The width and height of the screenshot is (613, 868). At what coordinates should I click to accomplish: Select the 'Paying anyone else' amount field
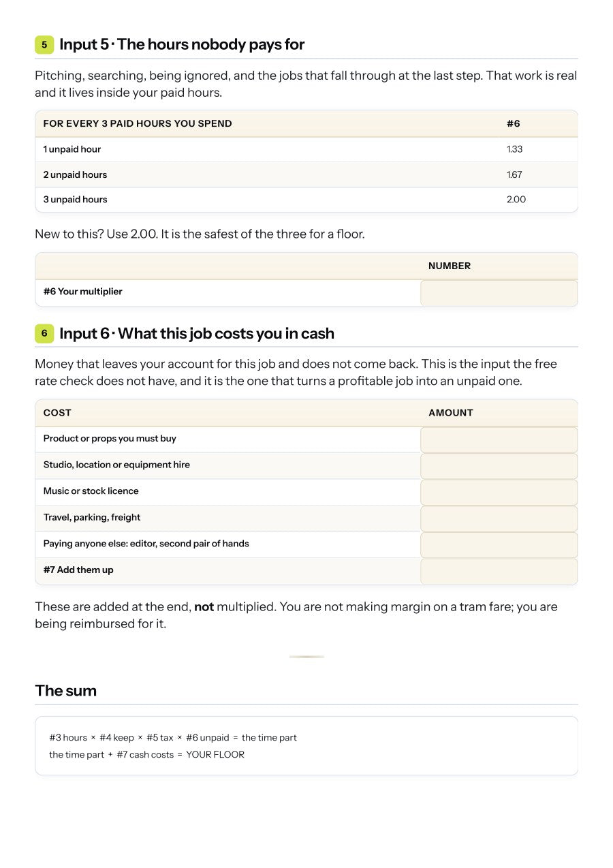pyautogui.click(x=499, y=545)
